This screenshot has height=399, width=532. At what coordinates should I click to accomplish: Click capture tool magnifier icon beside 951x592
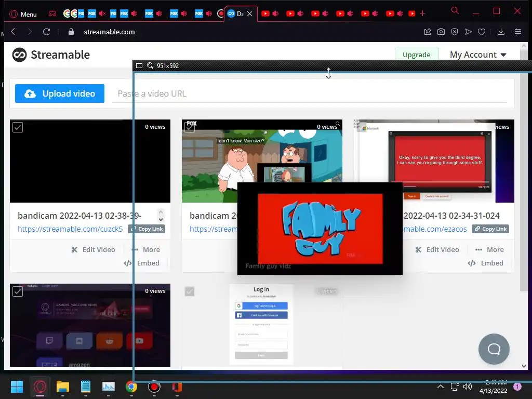tap(150, 65)
